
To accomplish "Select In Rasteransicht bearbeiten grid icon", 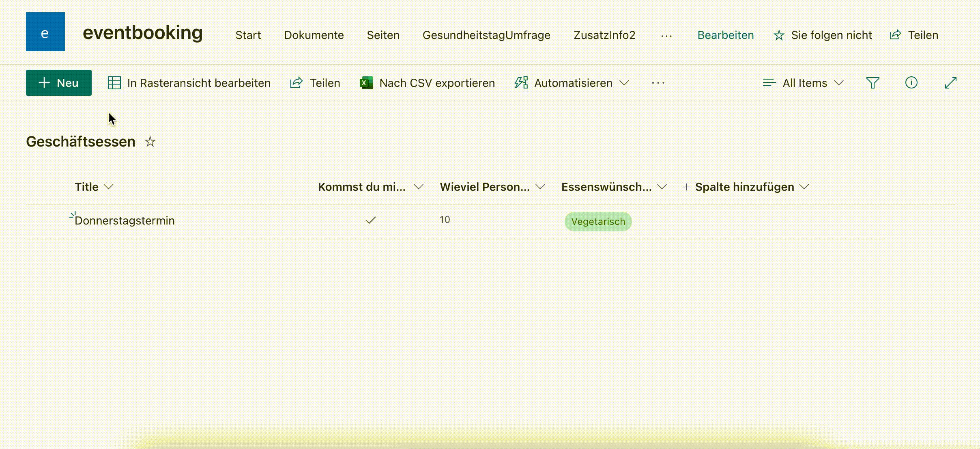I will (114, 82).
